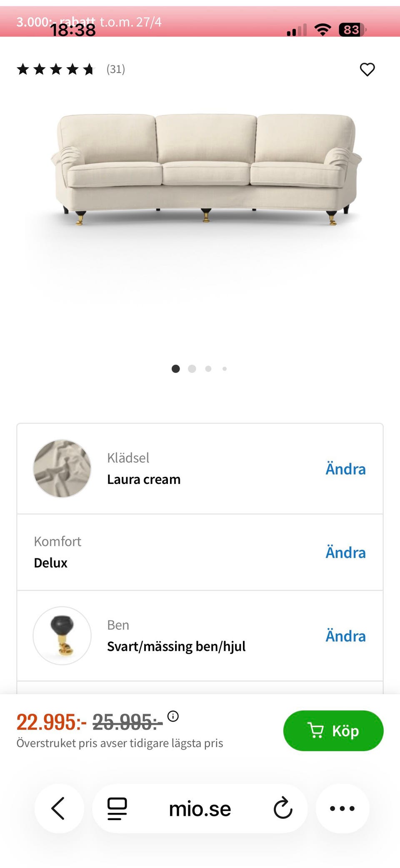Tap the Laura cream fabric swatch
Screen dimensions: 400x868
tap(62, 468)
